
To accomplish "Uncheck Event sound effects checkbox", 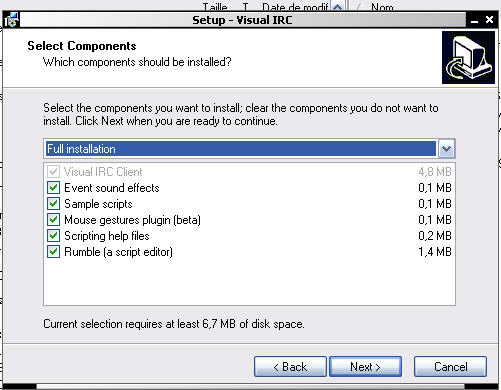I will tap(53, 188).
